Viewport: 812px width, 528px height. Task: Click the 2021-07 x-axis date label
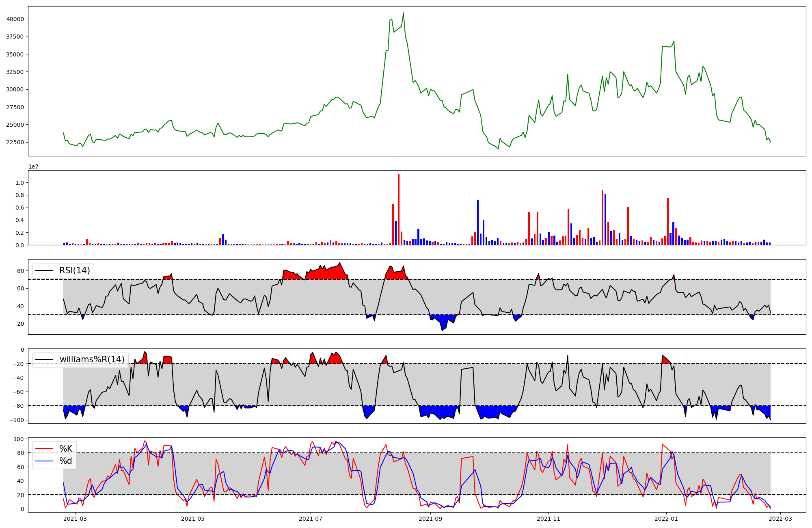point(311,519)
